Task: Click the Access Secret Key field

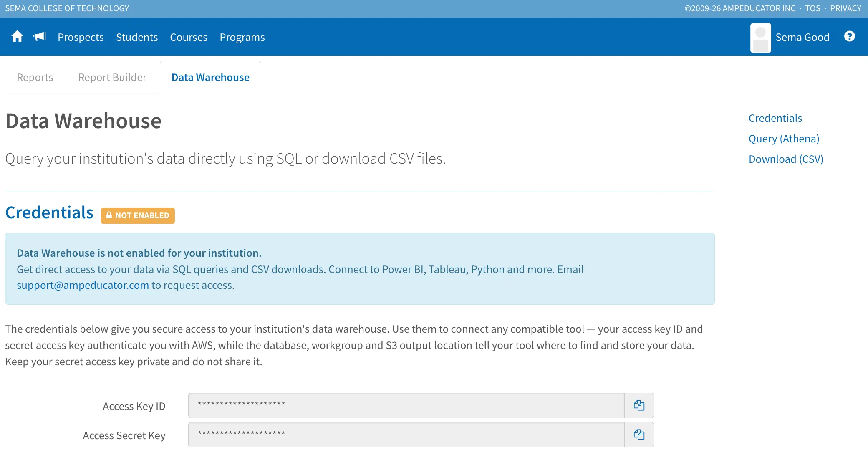Action: click(406, 435)
